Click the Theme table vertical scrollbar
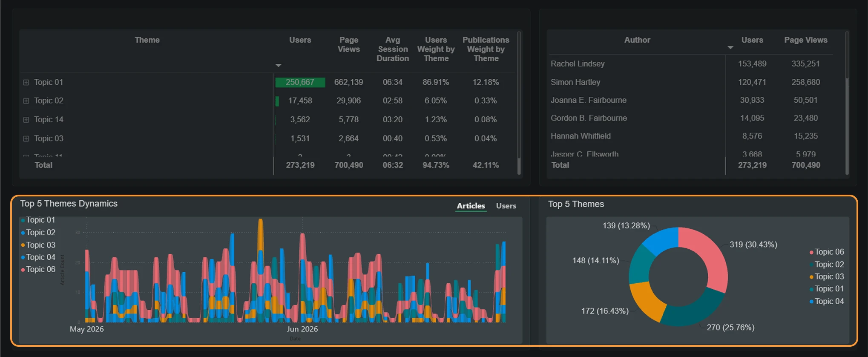868x357 pixels. pos(519,102)
